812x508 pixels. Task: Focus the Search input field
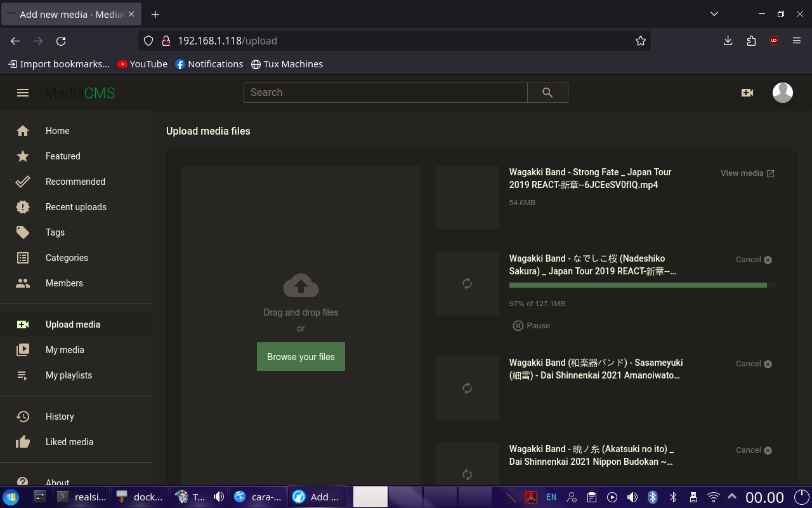coord(385,93)
